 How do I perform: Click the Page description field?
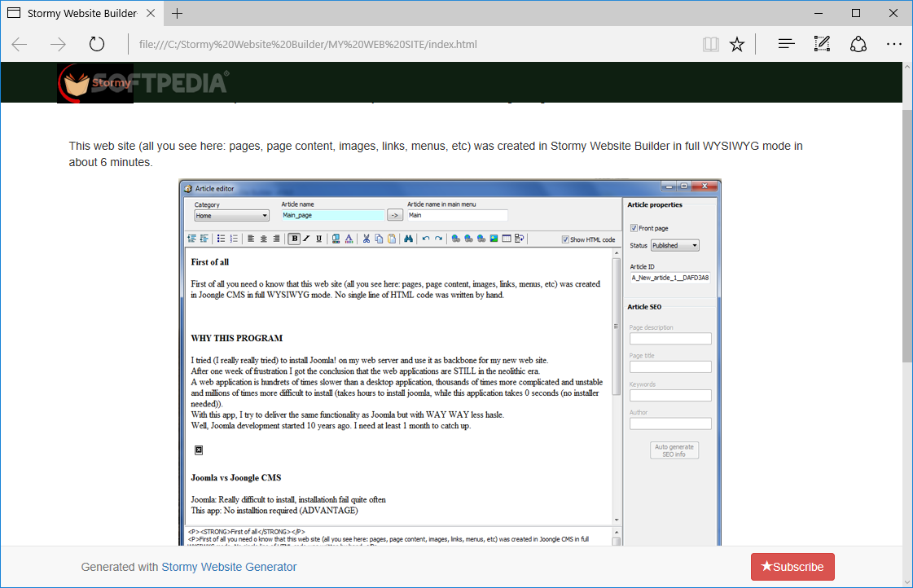[670, 339]
